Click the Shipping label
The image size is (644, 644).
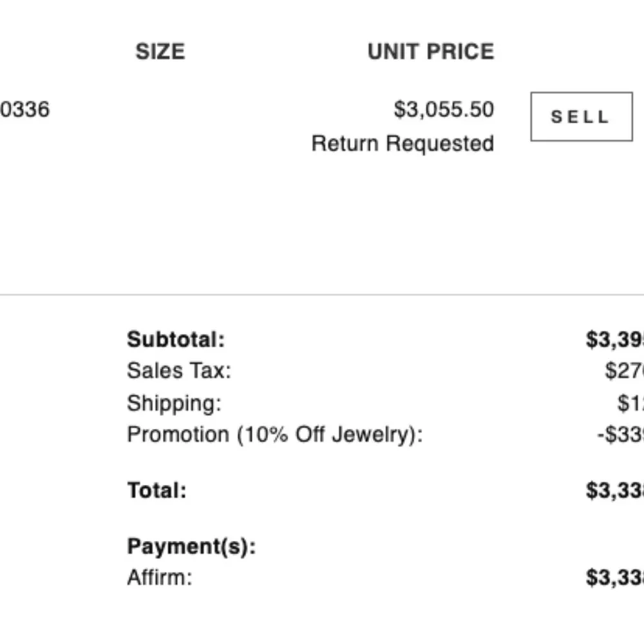(x=174, y=403)
